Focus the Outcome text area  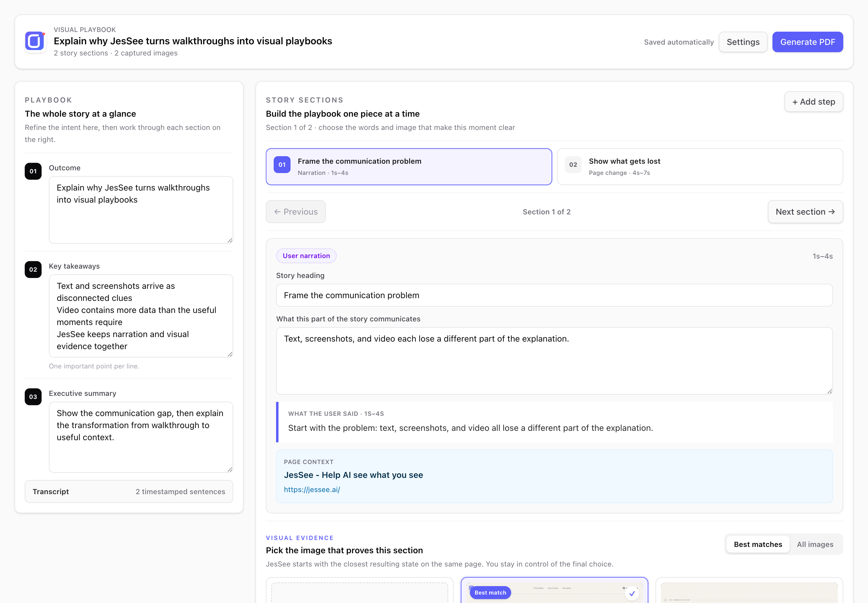point(141,210)
